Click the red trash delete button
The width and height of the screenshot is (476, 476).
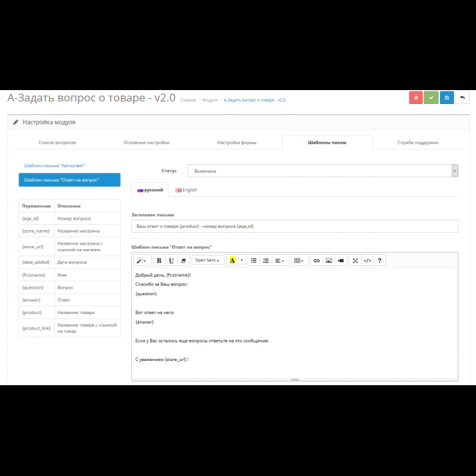[415, 97]
